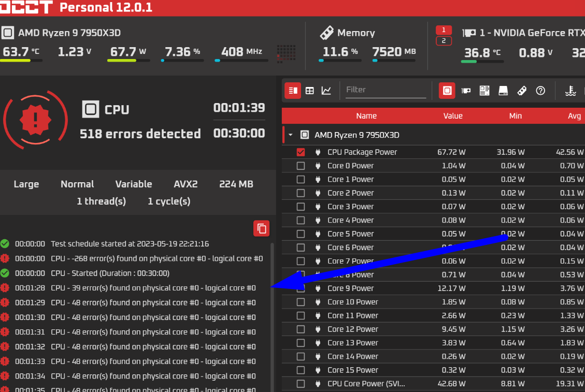Image resolution: width=585 pixels, height=392 pixels.
Task: Toggle the CPU sensor filter icon
Action: point(447,91)
